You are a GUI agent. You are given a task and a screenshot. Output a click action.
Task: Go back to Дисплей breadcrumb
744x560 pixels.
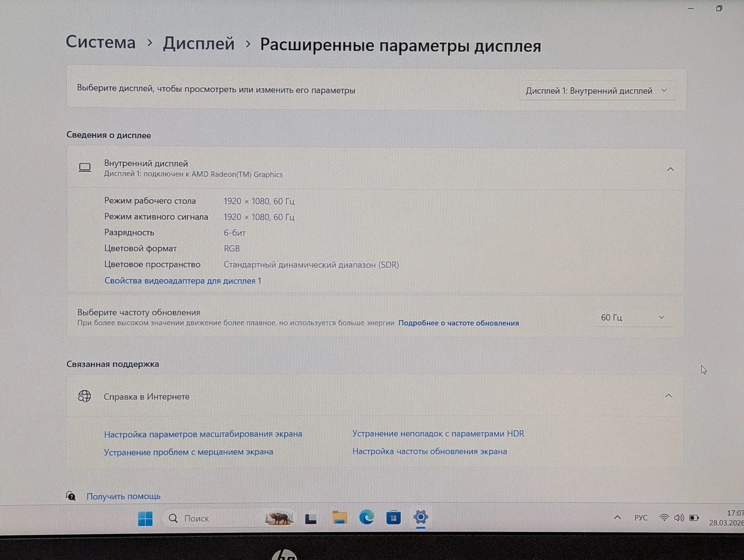pos(199,44)
